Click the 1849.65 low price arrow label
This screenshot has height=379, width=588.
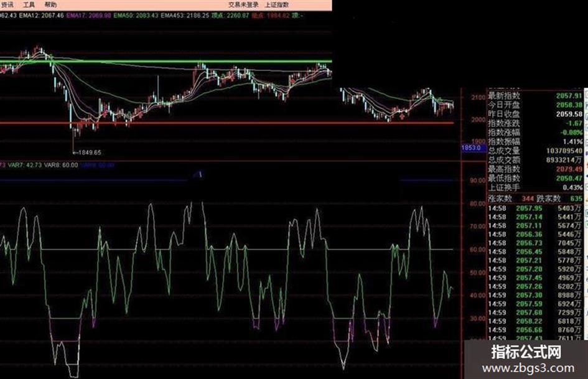click(86, 152)
